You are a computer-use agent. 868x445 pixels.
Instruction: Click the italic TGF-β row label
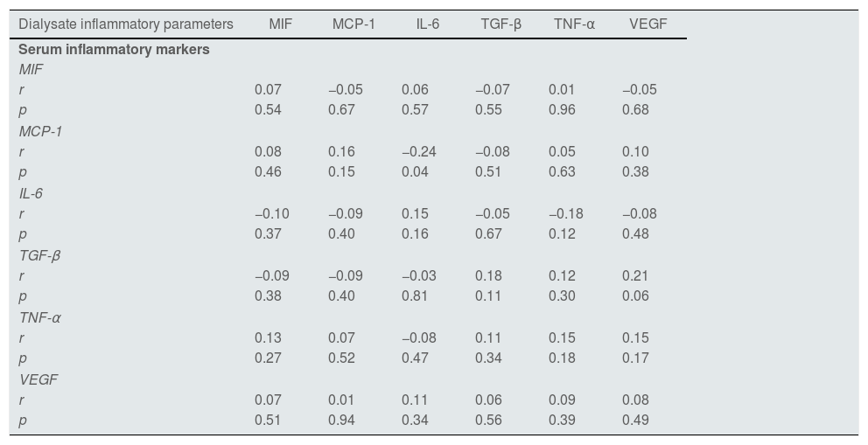tap(38, 255)
